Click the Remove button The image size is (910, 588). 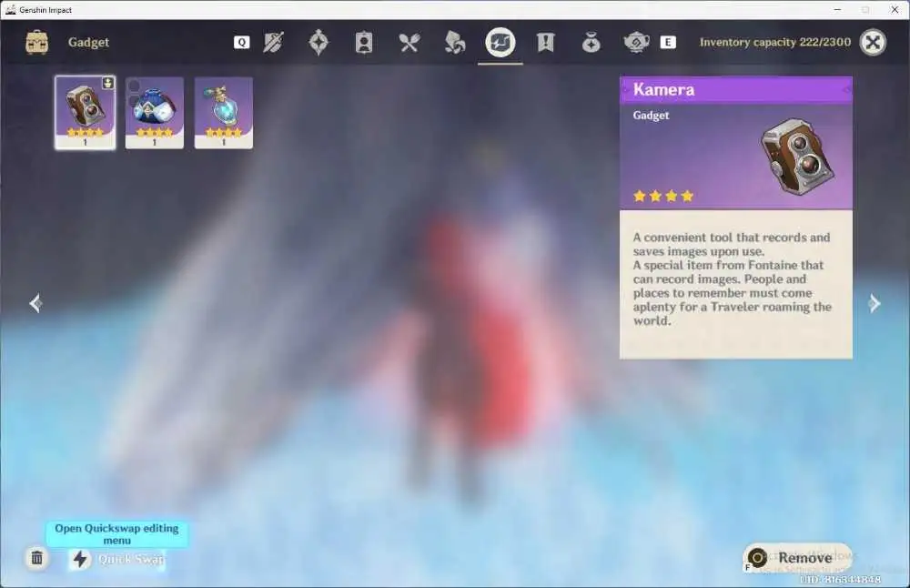(x=798, y=558)
